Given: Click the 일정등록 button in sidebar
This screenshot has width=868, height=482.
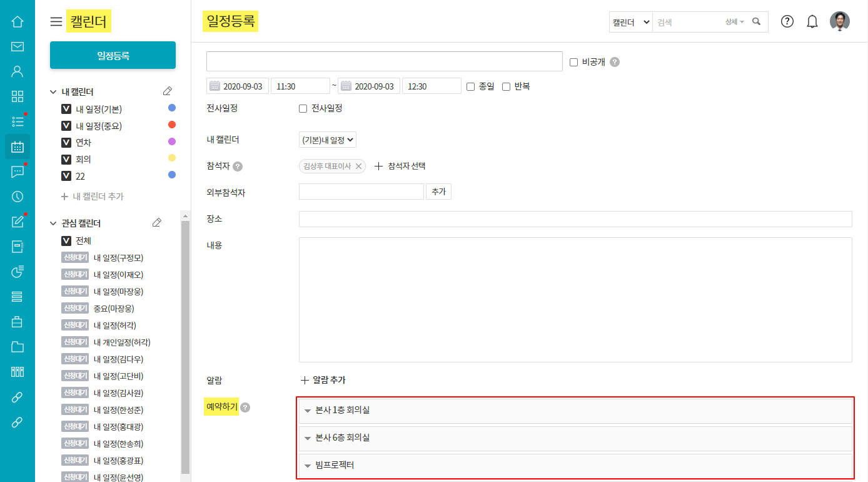Looking at the screenshot, I should (x=113, y=56).
